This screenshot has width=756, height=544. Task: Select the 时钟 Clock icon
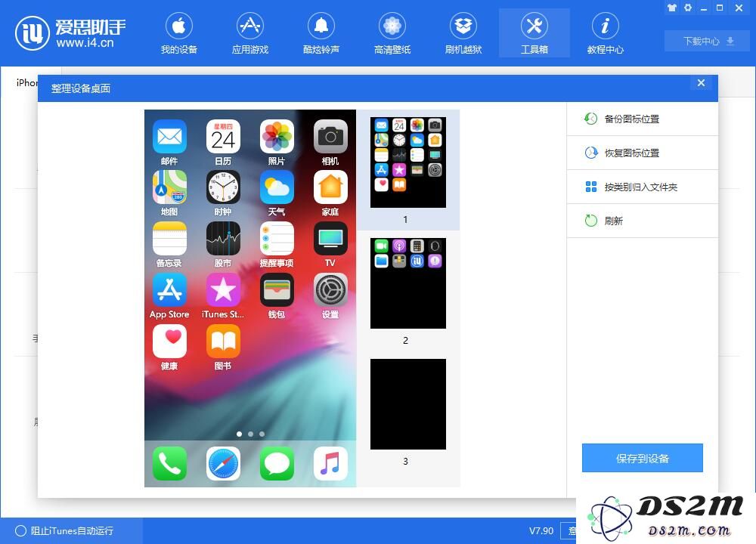(223, 187)
